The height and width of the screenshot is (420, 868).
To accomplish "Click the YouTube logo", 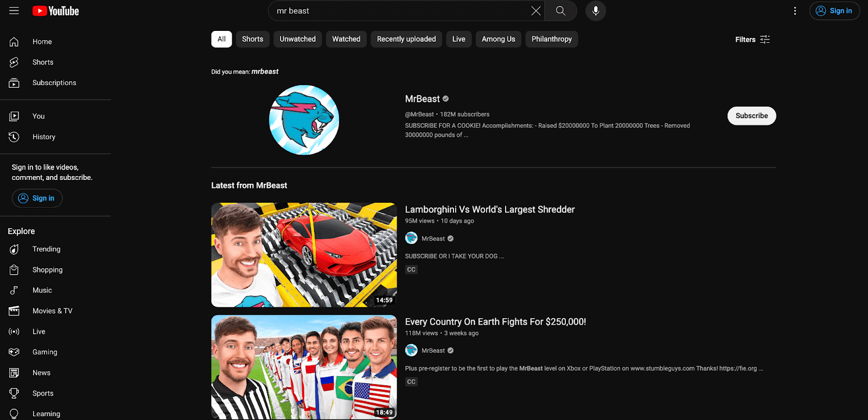I will point(55,11).
